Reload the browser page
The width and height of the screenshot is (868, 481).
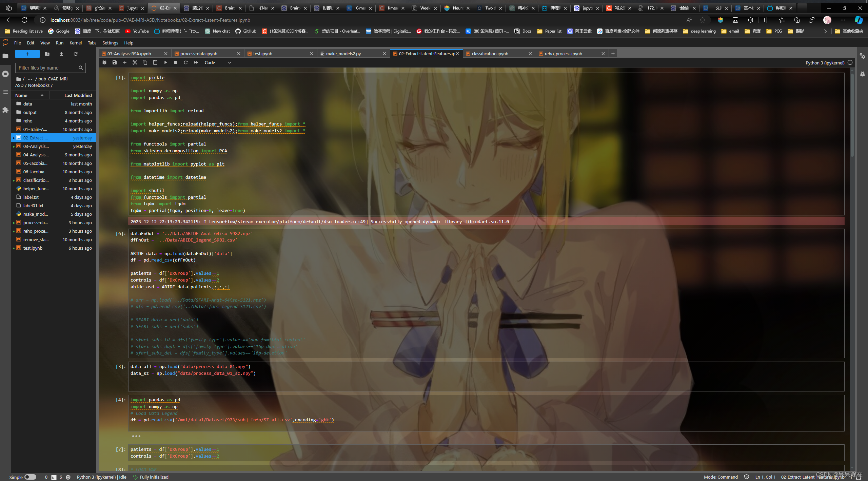pos(24,20)
